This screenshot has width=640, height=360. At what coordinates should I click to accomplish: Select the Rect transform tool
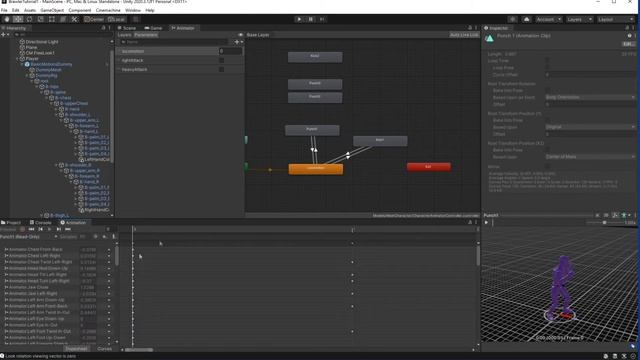52,19
